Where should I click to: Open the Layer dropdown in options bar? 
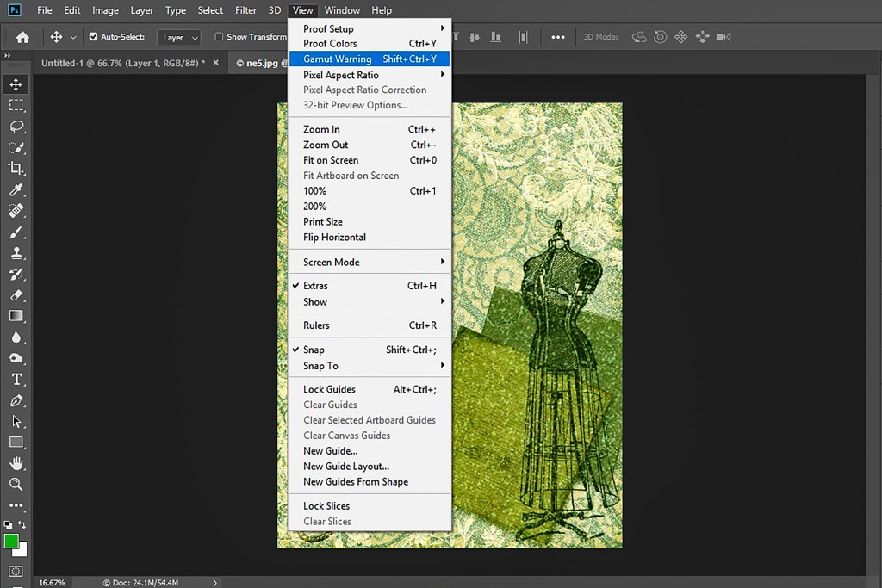pos(181,37)
